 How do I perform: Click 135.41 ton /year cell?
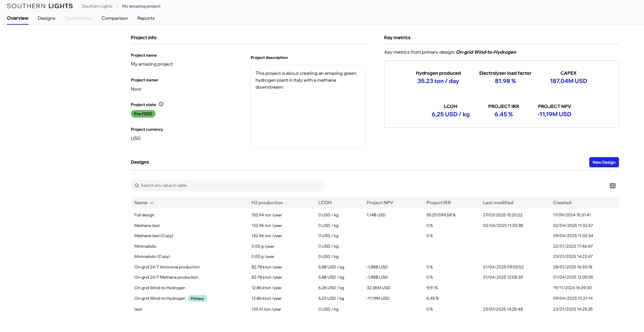click(x=266, y=309)
